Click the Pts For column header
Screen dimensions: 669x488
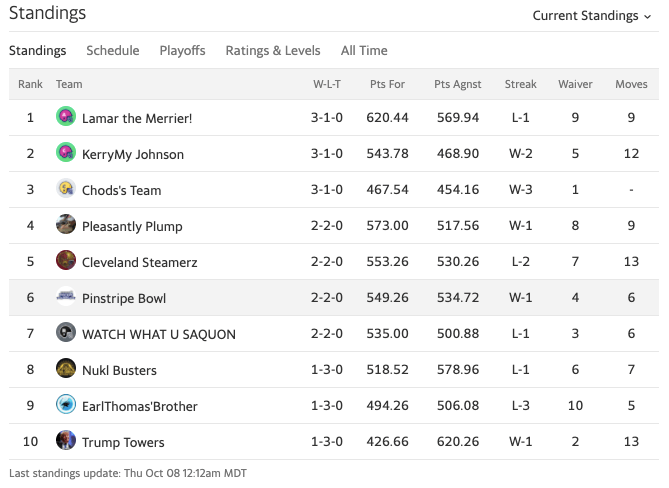387,84
